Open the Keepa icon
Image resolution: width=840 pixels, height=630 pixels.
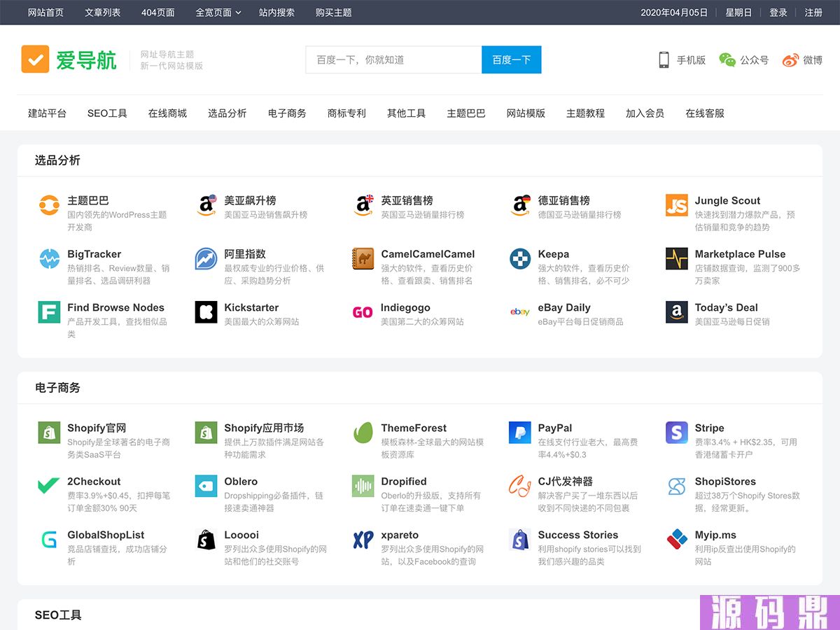(x=519, y=259)
